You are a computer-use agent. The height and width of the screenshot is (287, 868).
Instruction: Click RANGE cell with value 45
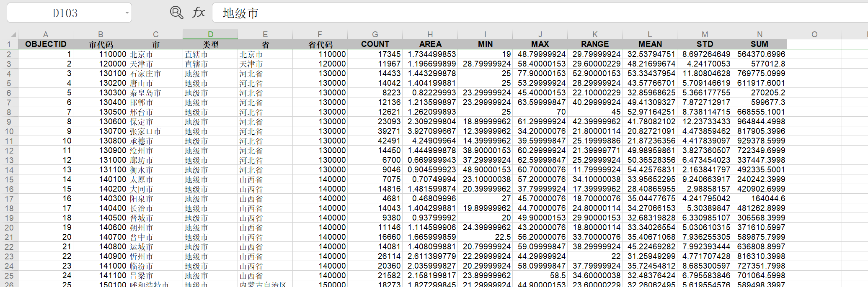point(595,112)
